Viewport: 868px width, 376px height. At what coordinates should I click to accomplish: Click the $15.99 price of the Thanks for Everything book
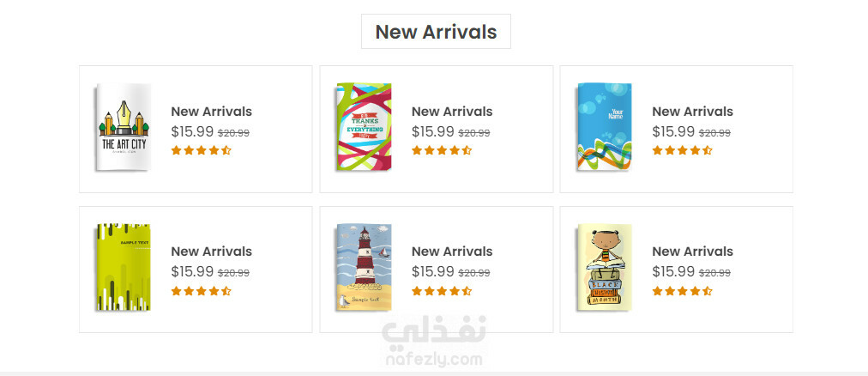point(433,132)
